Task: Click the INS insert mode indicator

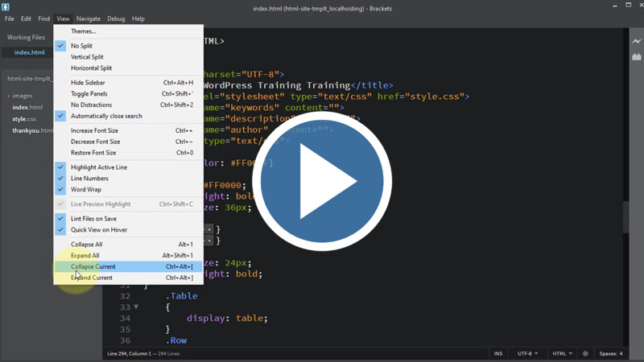Action: click(x=498, y=354)
